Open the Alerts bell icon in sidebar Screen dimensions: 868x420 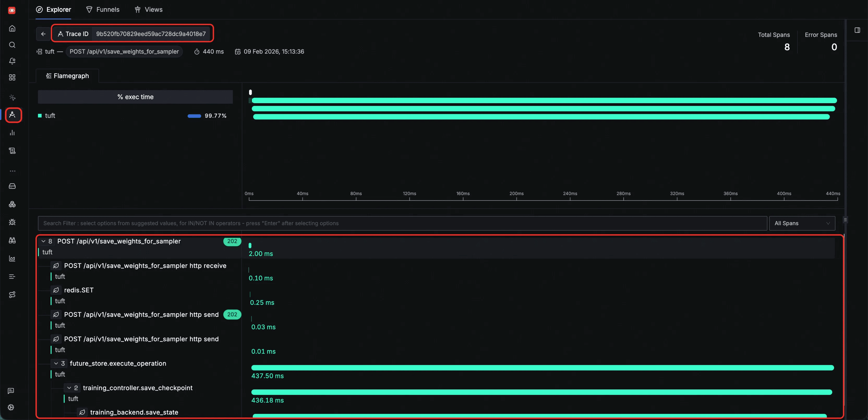(12, 61)
